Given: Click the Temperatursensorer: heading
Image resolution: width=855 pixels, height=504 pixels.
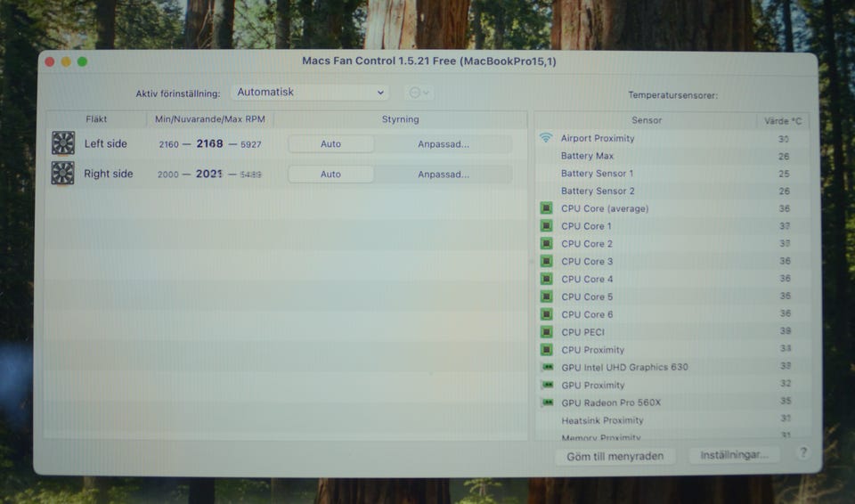Looking at the screenshot, I should 672,95.
